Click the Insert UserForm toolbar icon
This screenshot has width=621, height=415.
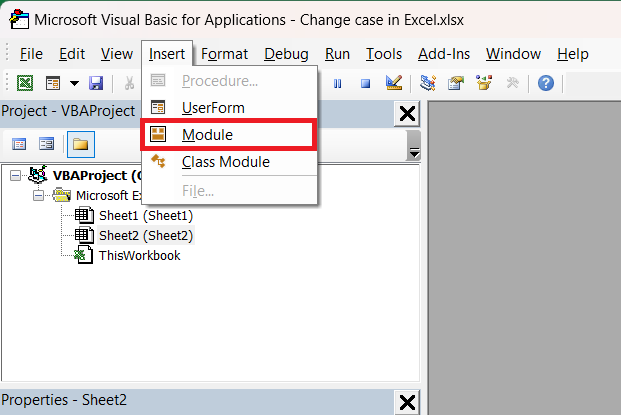[53, 84]
